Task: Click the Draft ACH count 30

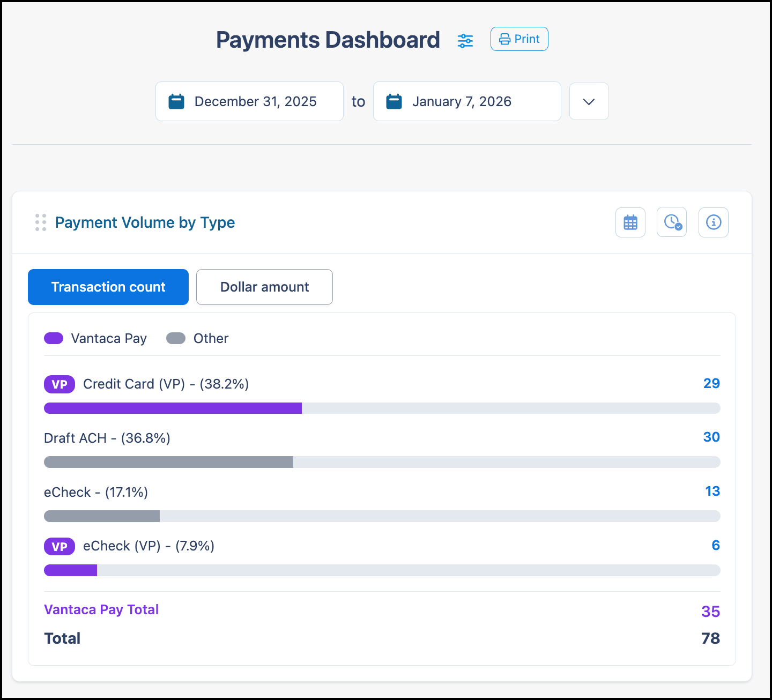Action: [x=711, y=437]
